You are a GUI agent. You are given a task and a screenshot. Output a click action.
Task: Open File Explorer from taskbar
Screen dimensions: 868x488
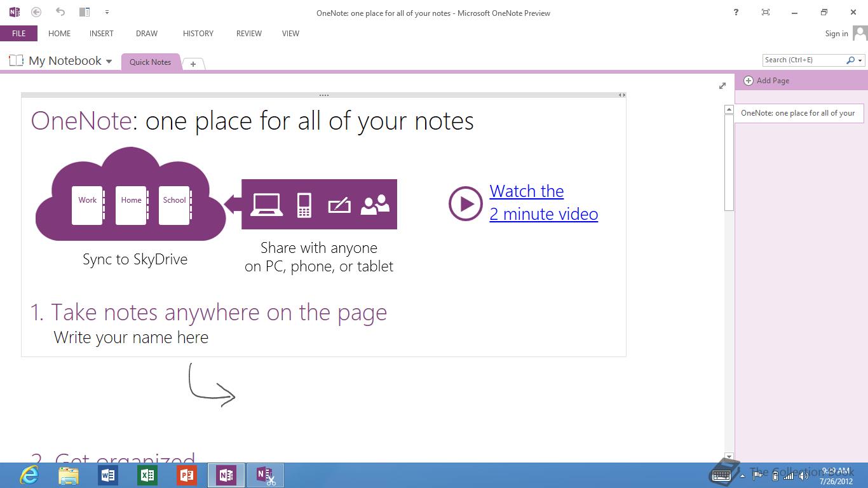pyautogui.click(x=69, y=475)
